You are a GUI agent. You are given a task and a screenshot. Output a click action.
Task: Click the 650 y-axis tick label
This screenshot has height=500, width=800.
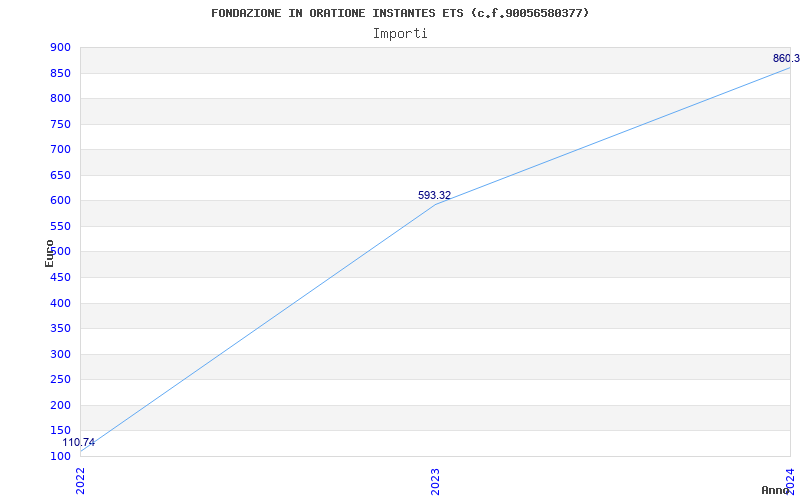point(60,175)
